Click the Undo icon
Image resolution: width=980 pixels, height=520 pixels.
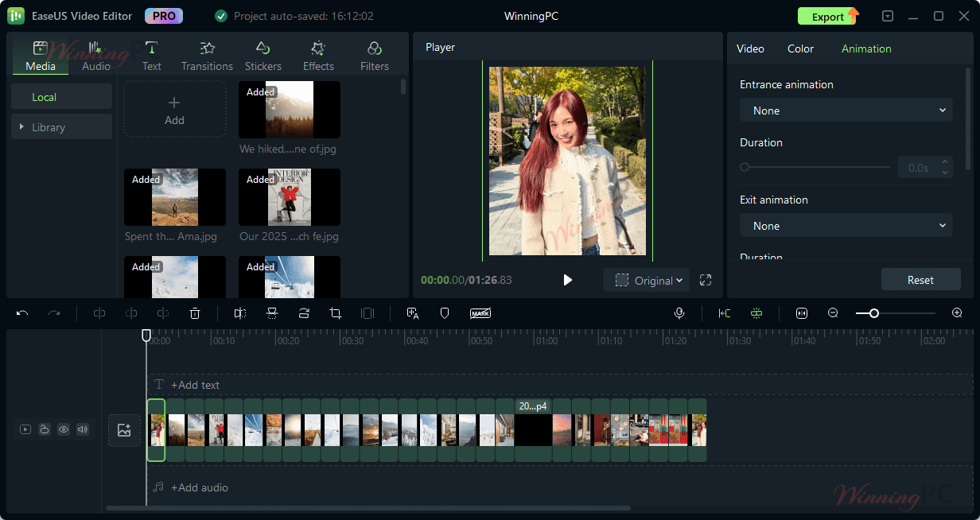(22, 313)
